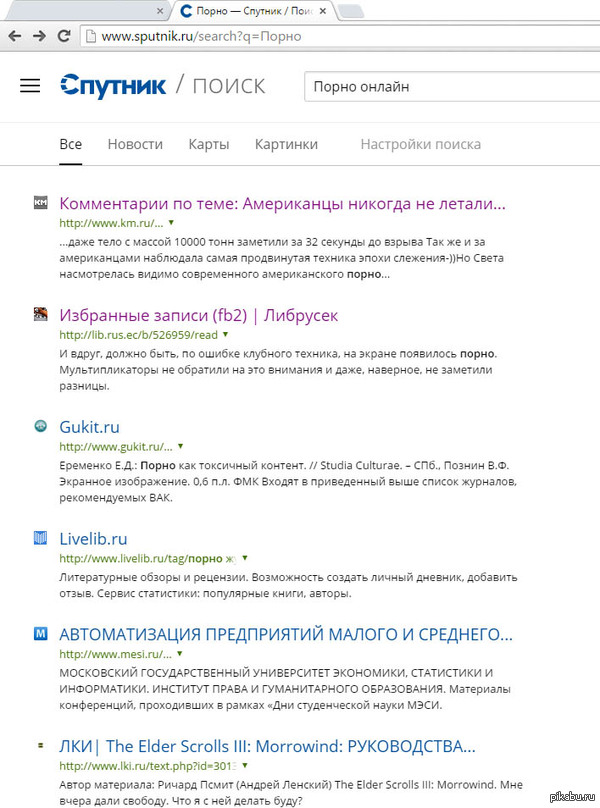The height and width of the screenshot is (808, 600).
Task: Open Настройки поиска
Action: tap(421, 144)
